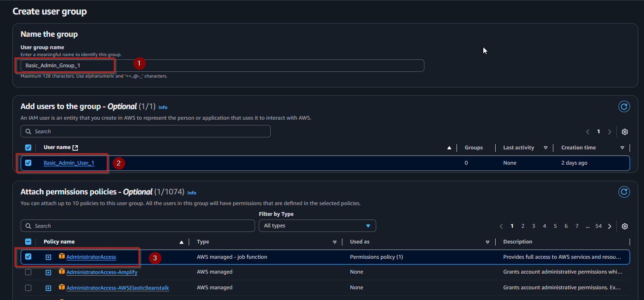
Task: Click the users page 1 number
Action: point(599,132)
